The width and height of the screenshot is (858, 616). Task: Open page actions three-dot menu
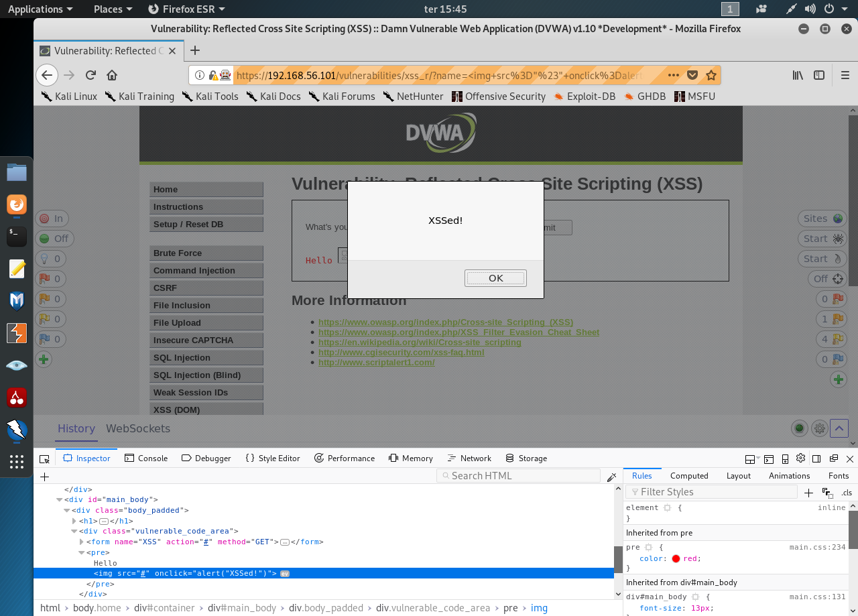[674, 75]
